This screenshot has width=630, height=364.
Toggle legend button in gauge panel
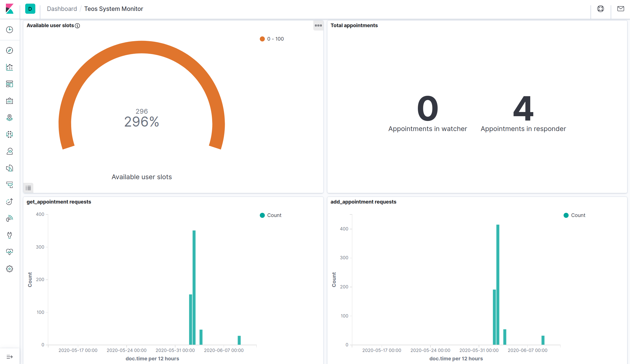28,188
